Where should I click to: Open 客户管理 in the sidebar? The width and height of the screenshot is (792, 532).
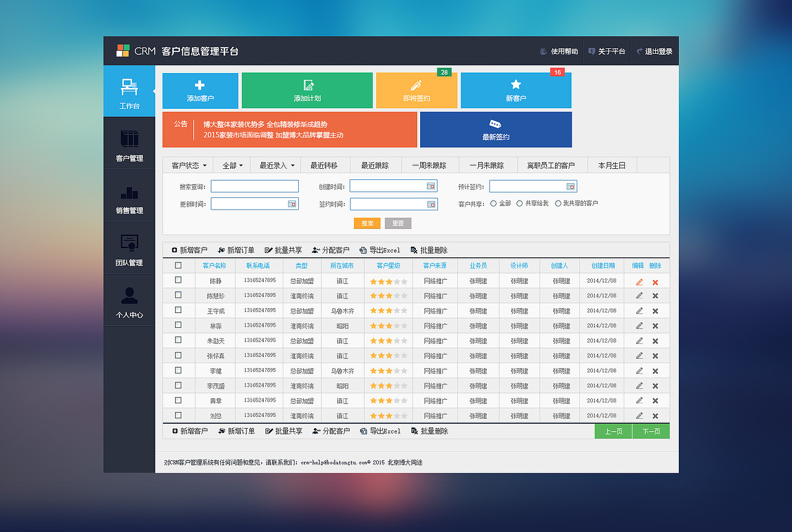[x=129, y=144]
